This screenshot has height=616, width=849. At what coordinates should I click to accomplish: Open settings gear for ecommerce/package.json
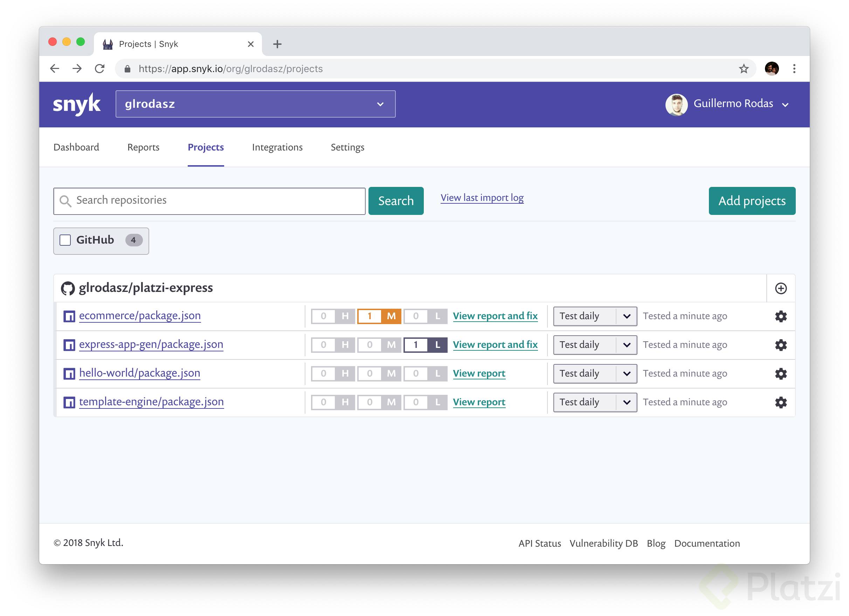tap(780, 316)
